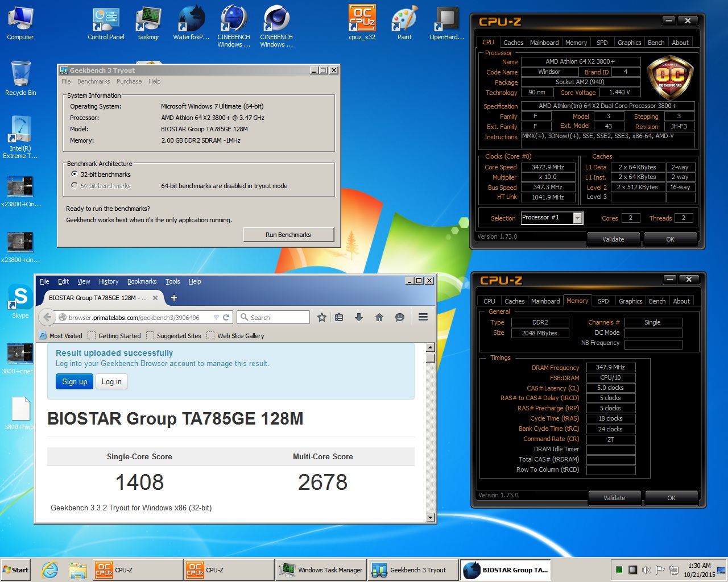Click the browser Search input field
The image size is (728, 582).
[273, 317]
